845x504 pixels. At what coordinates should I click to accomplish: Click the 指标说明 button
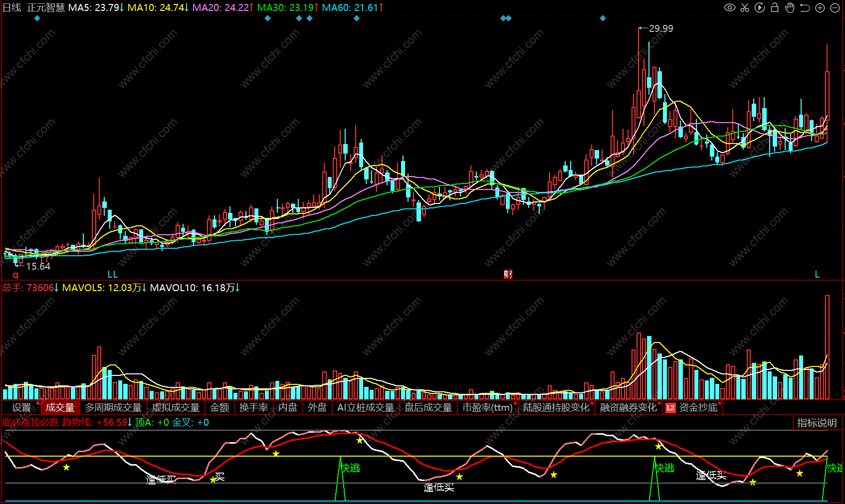pos(817,423)
